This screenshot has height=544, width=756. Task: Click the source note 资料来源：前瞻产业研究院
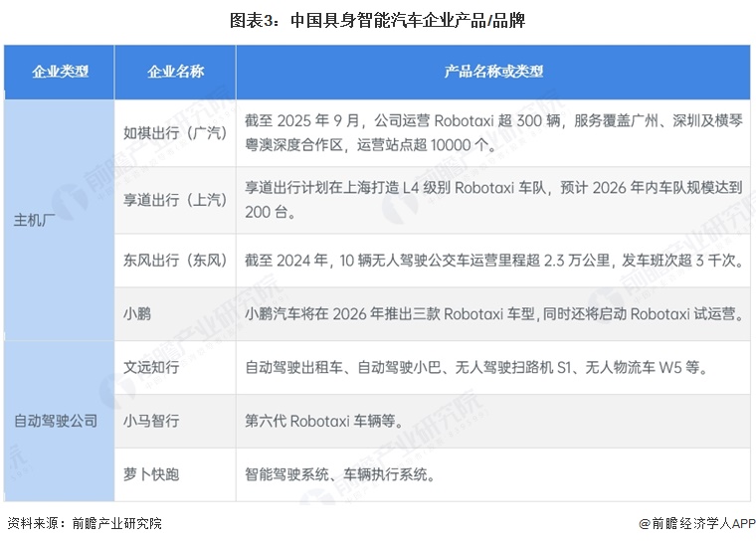click(85, 523)
